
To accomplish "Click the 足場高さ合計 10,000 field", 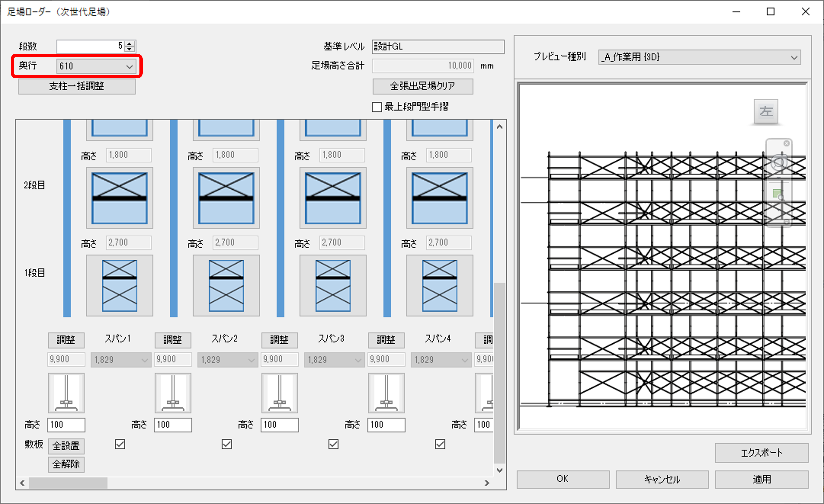I will click(x=423, y=66).
